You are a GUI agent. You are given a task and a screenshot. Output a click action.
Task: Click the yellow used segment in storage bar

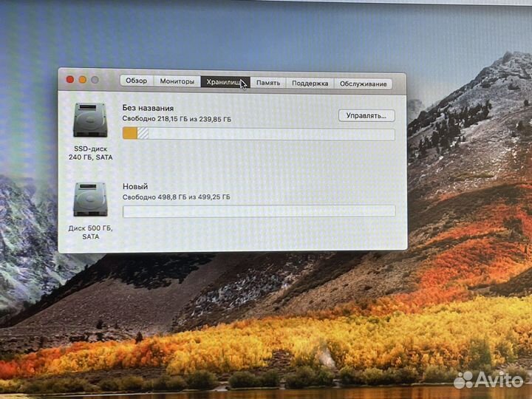click(130, 133)
